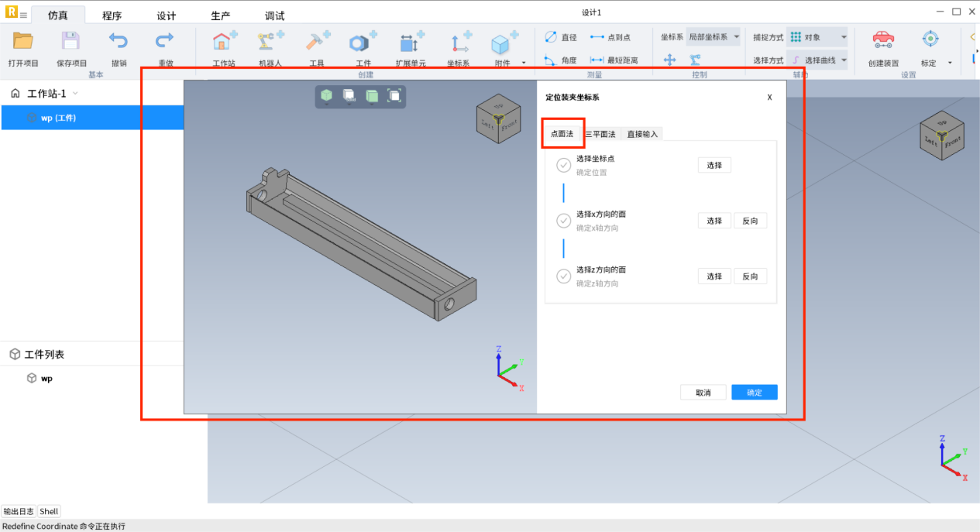The image size is (980, 532).
Task: Click the Robot creation icon
Action: pos(270,43)
